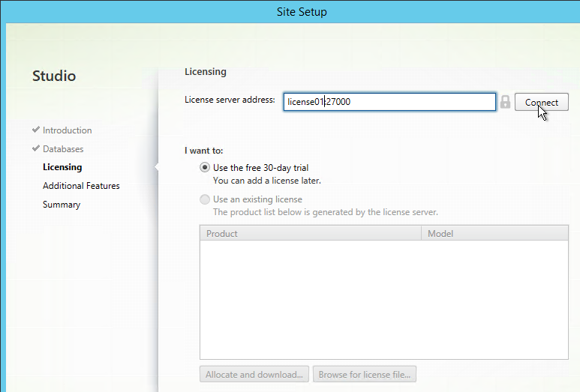Open the Databases step in the sidebar

(63, 149)
